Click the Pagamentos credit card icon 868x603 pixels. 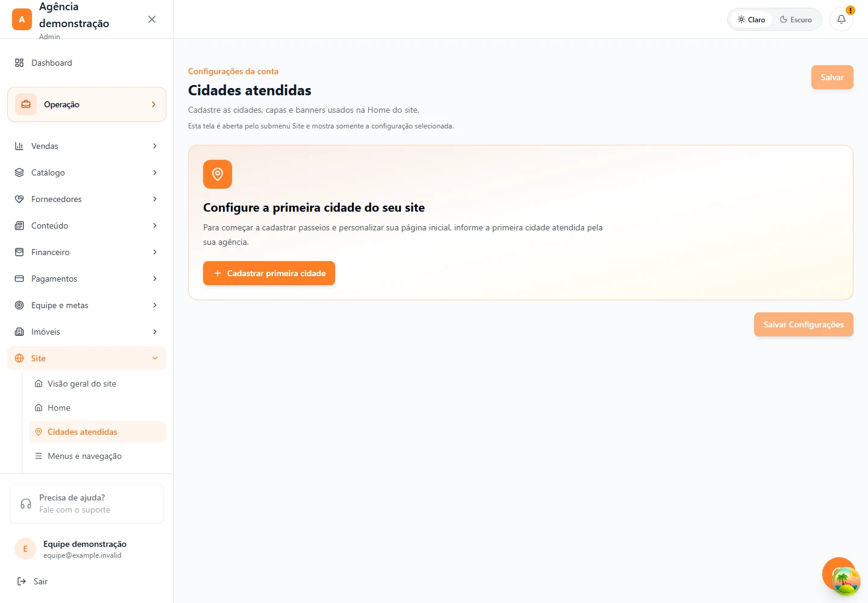[19, 279]
